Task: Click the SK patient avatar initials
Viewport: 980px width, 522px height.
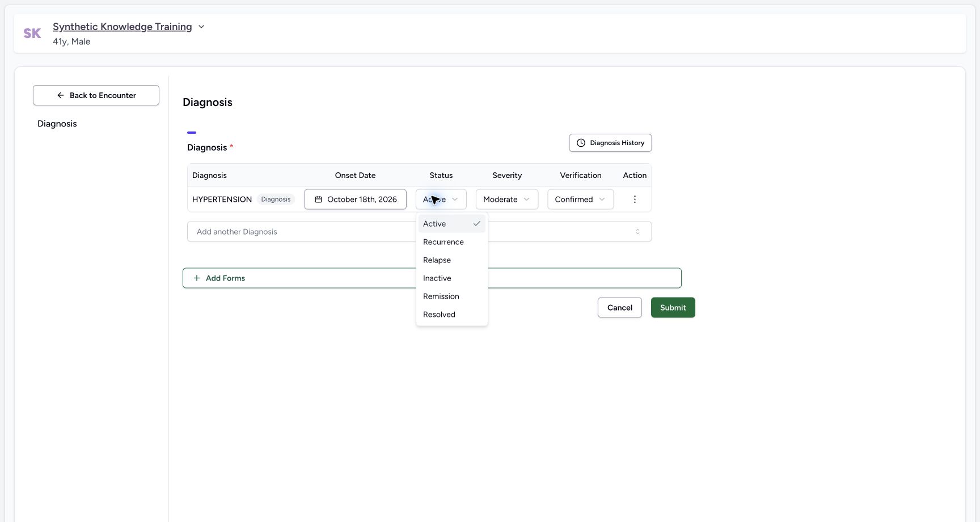Action: click(32, 33)
